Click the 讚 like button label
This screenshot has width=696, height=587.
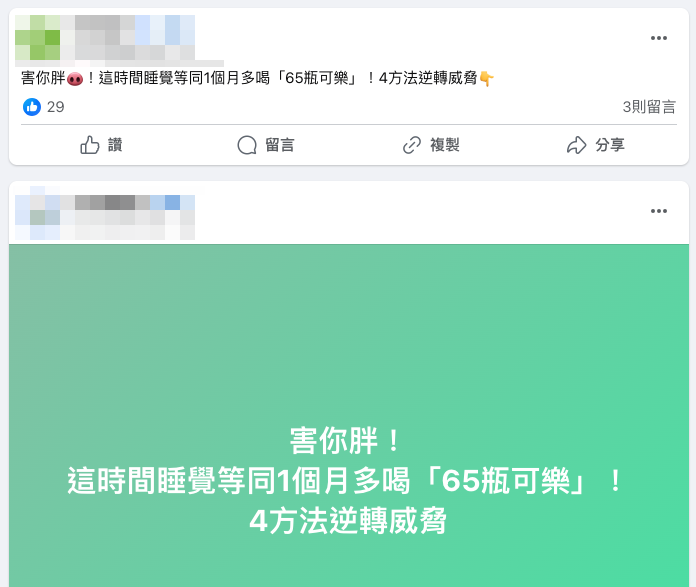click(115, 145)
